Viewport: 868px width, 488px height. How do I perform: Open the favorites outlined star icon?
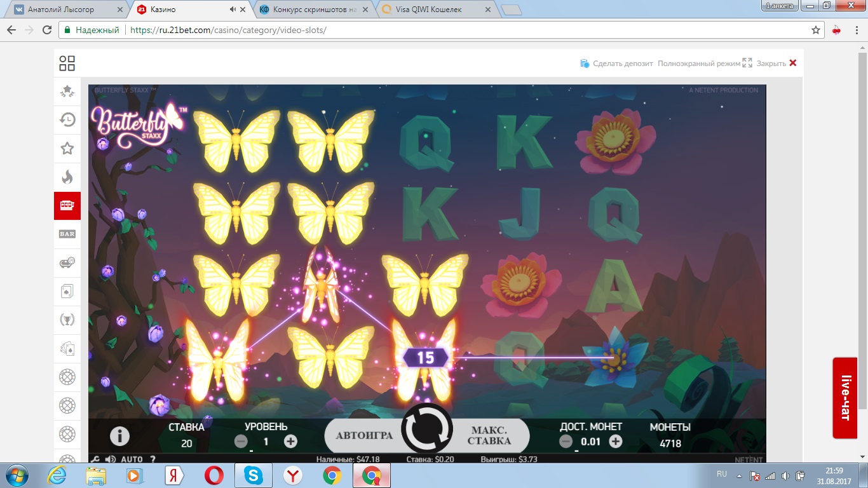point(67,148)
